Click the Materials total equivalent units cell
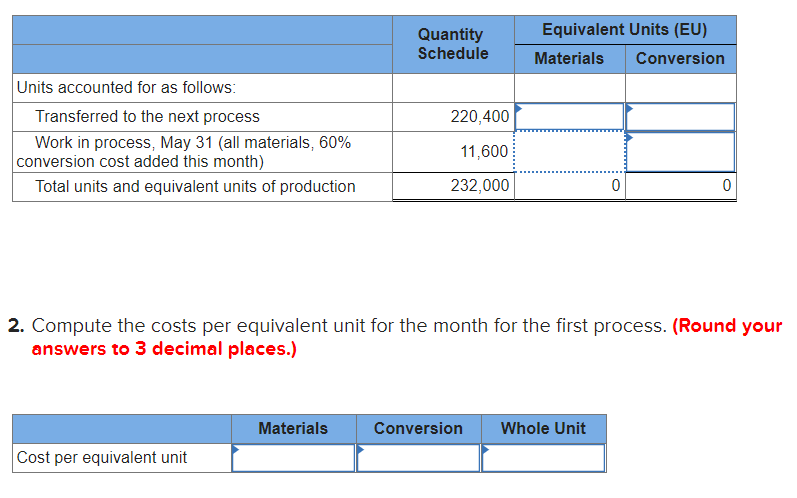Image resolution: width=797 pixels, height=498 pixels. 569,185
